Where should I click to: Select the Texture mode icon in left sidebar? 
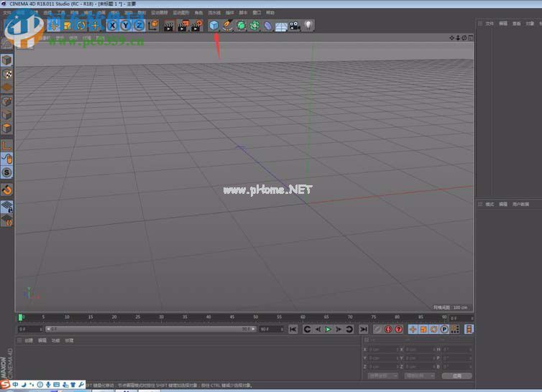6,74
